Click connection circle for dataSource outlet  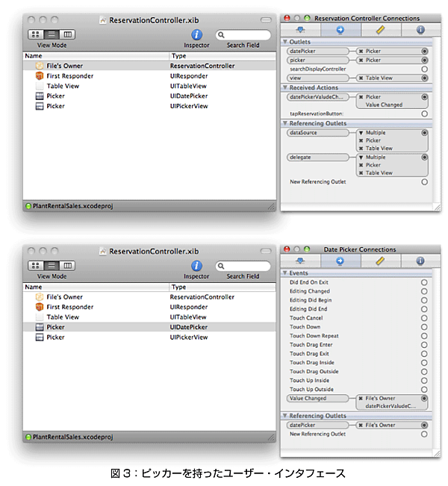coord(424,133)
